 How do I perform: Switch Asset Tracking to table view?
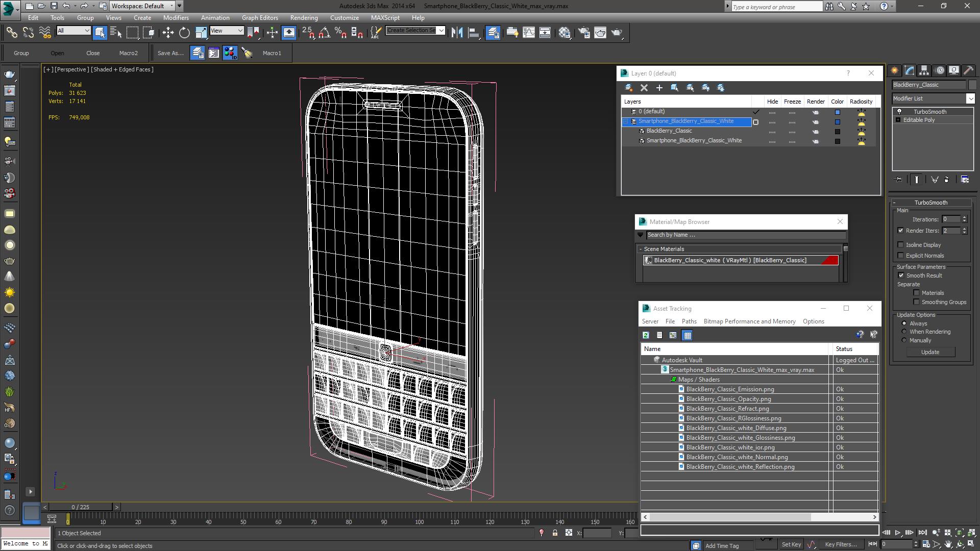click(x=688, y=335)
